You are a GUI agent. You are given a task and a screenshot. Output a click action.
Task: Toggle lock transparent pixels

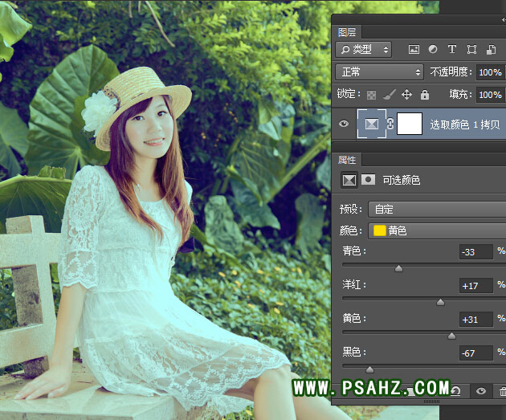point(372,94)
